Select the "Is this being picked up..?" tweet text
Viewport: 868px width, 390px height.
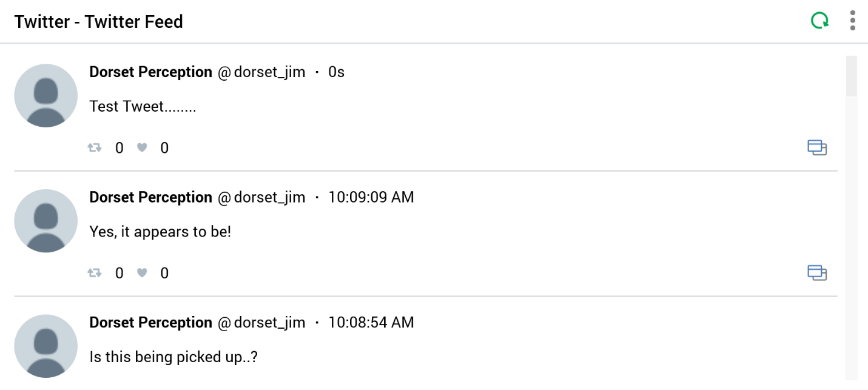point(173,357)
